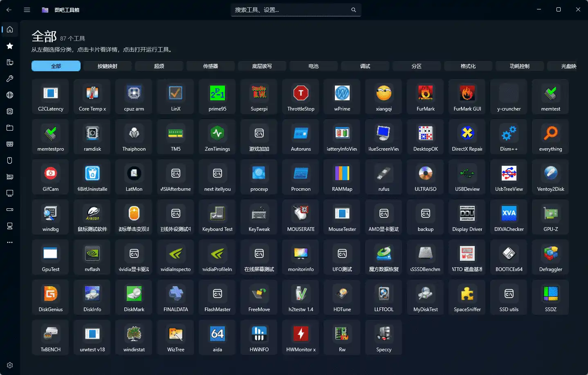Open the memtestpro tool
588x375 pixels.
[x=51, y=137]
